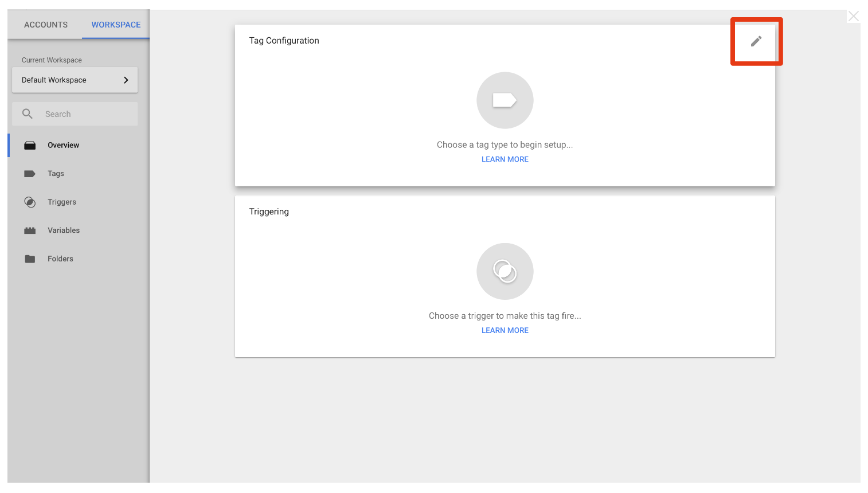
Task: Open the Variables section
Action: pos(64,230)
